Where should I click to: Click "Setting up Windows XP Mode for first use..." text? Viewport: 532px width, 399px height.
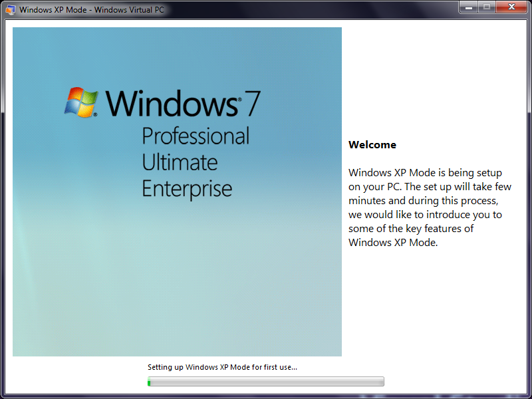pos(222,367)
